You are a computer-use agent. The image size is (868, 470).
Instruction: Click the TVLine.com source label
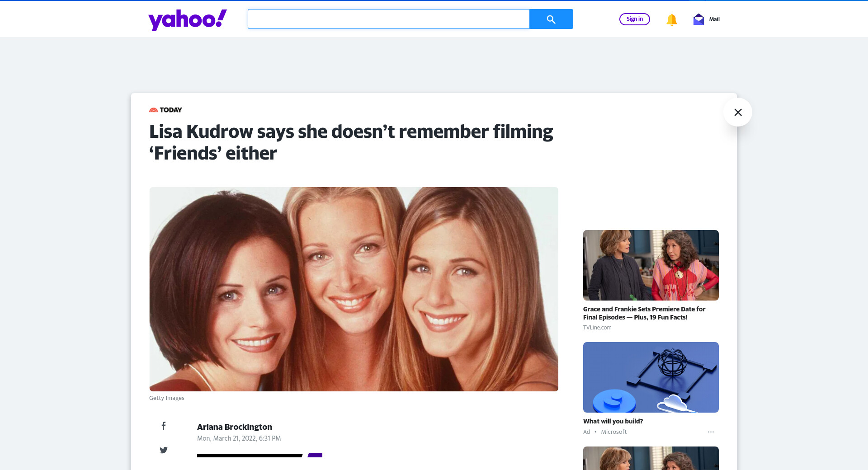coord(597,328)
